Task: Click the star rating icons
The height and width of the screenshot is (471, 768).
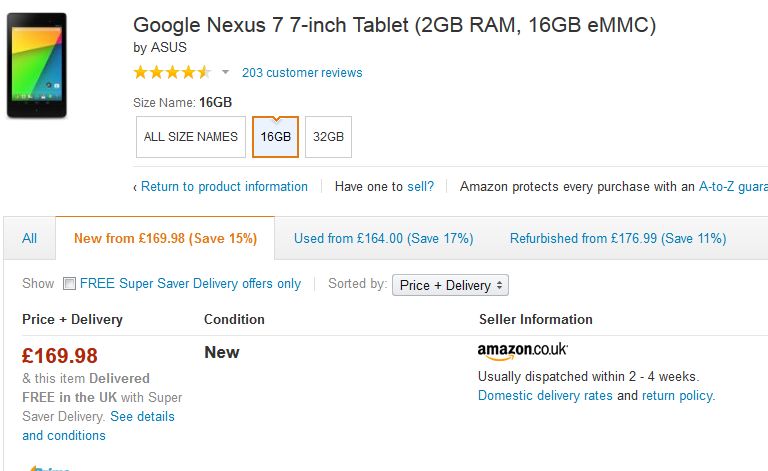Action: point(172,72)
